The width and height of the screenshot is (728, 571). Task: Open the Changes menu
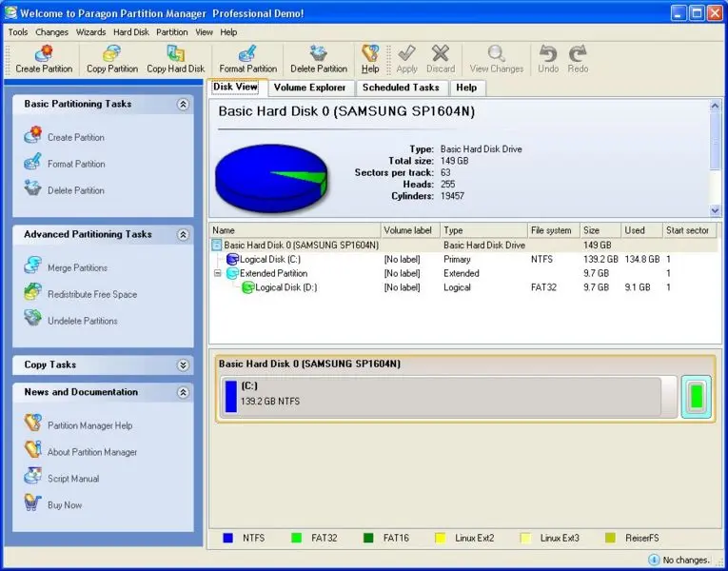(51, 32)
